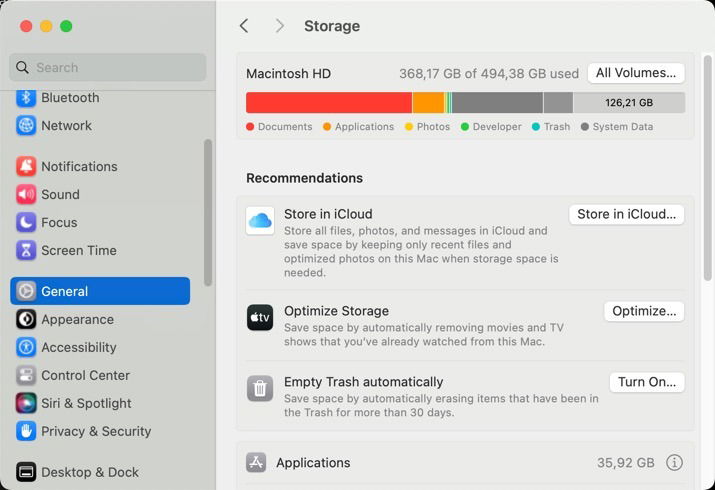Image resolution: width=715 pixels, height=490 pixels.
Task: Click the green full-screen window button
Action: click(66, 26)
